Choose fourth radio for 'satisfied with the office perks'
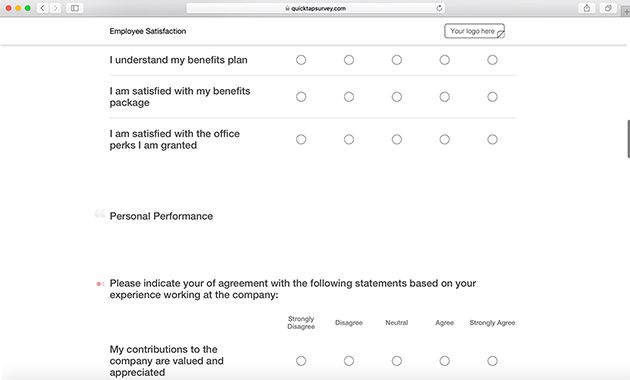The width and height of the screenshot is (630, 380). [444, 139]
